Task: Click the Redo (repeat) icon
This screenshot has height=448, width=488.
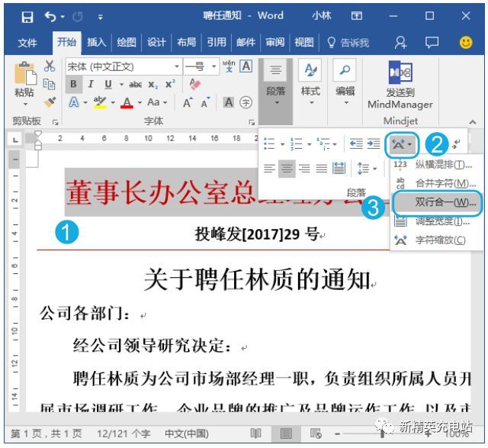Action: coord(78,17)
